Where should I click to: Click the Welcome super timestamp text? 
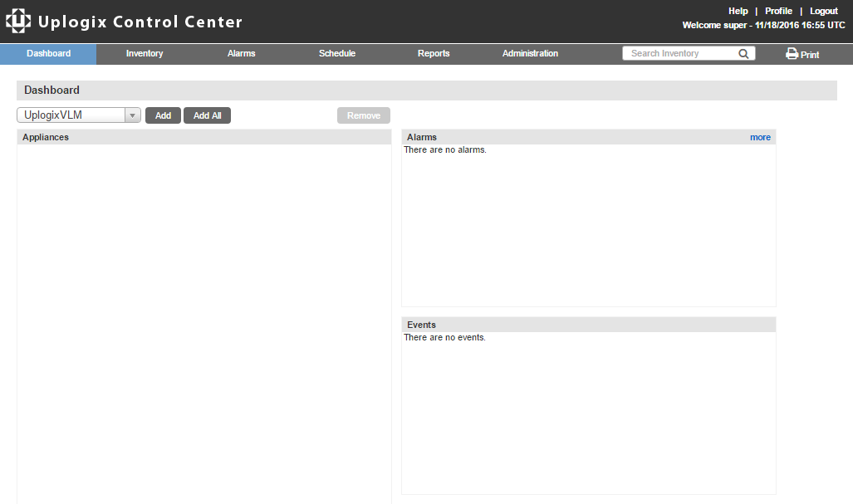point(764,25)
